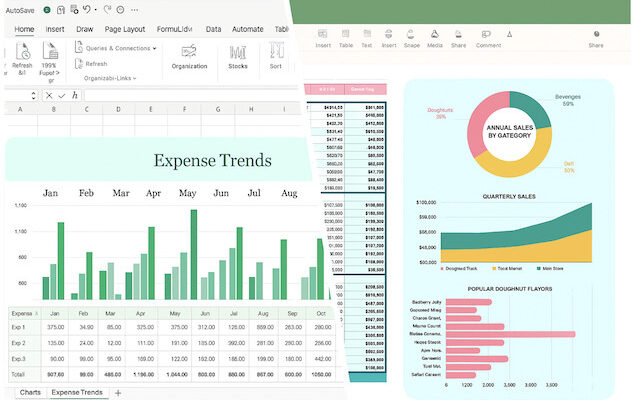Click the 'Exp 1' row label cell

(24, 327)
